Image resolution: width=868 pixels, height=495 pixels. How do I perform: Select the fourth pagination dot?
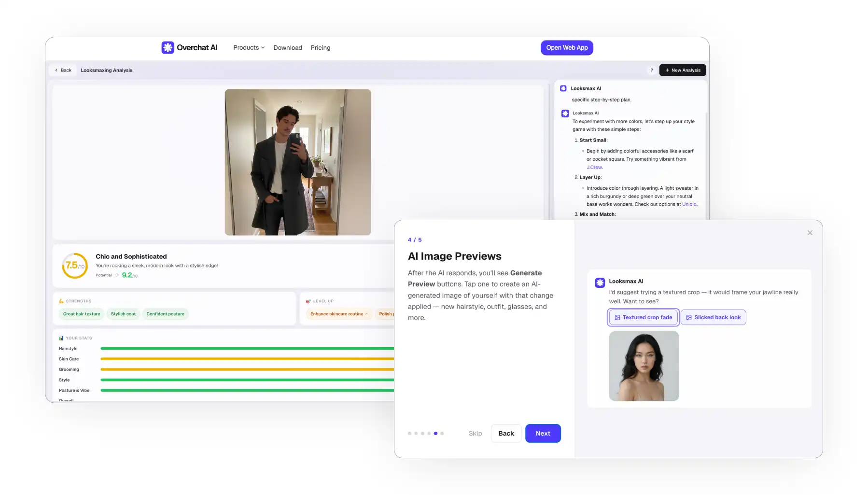[x=429, y=433]
